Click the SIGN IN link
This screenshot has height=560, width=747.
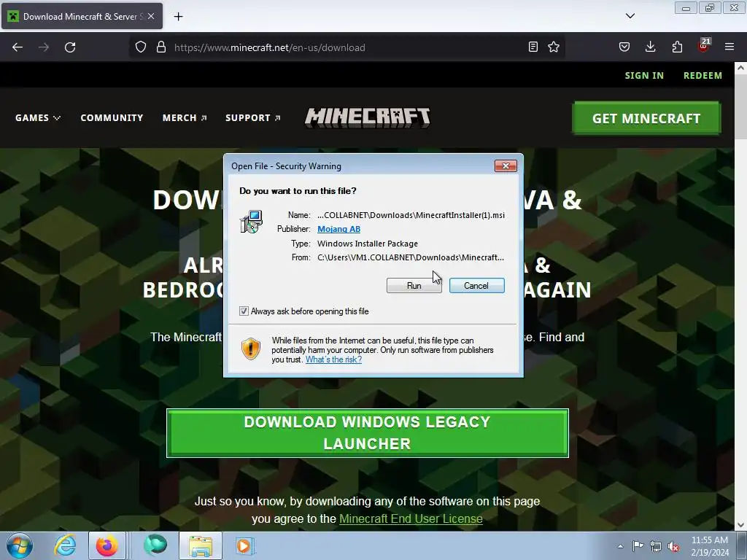[644, 75]
